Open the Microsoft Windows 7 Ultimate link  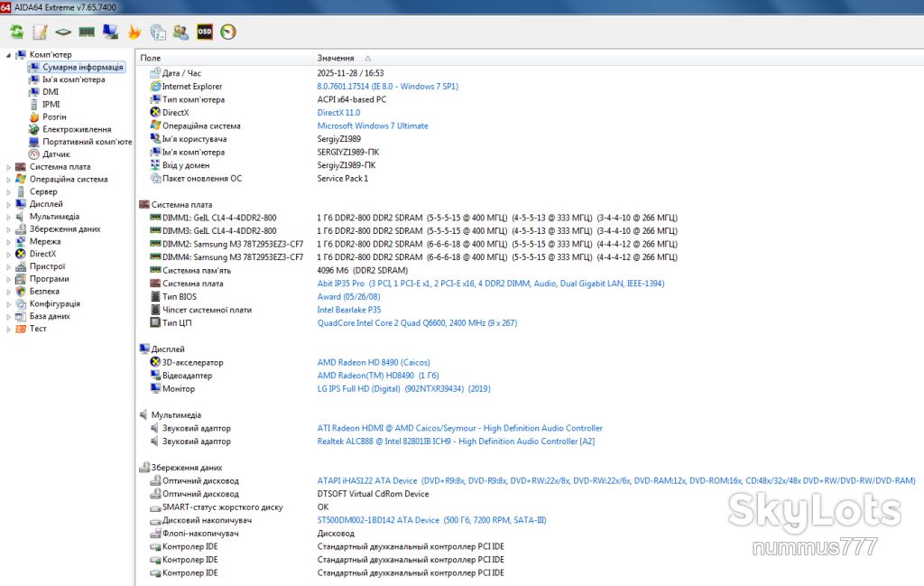click(373, 126)
